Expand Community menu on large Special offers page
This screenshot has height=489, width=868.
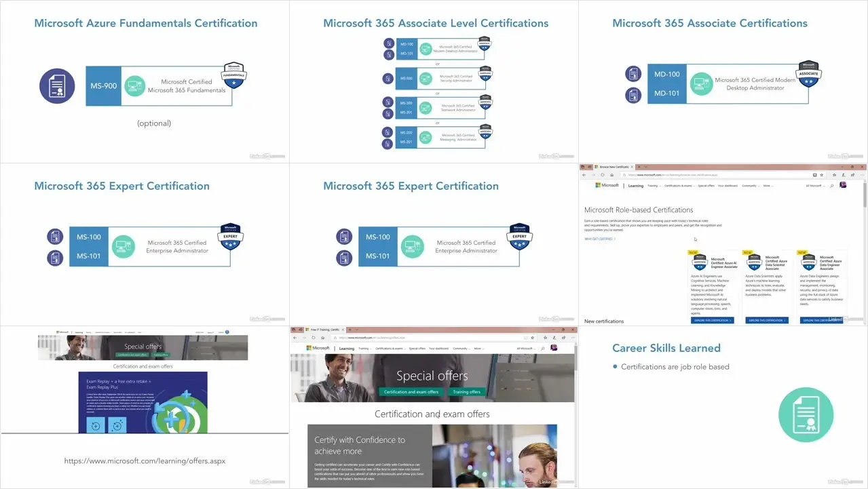point(461,349)
